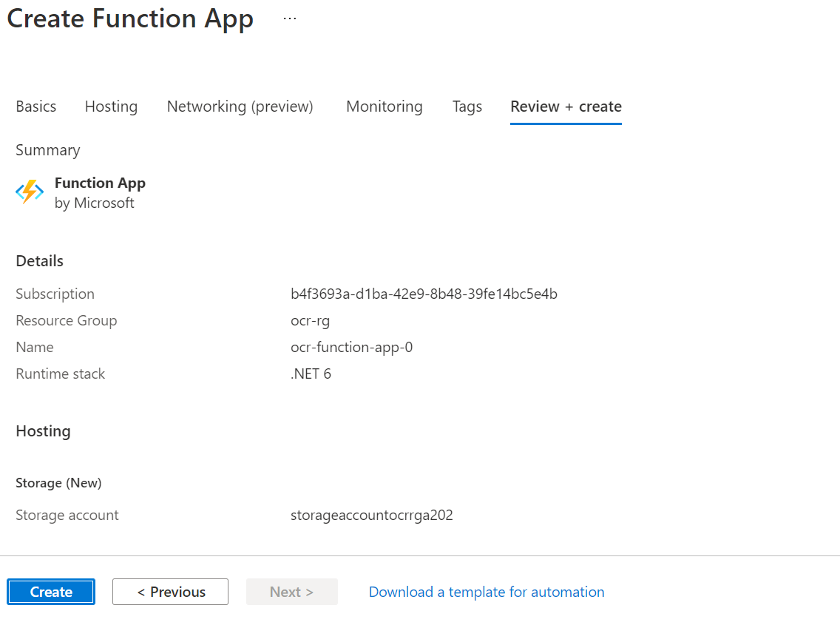Screen dimensions: 840x625
Task: Open the Hosting tab
Action: [111, 106]
